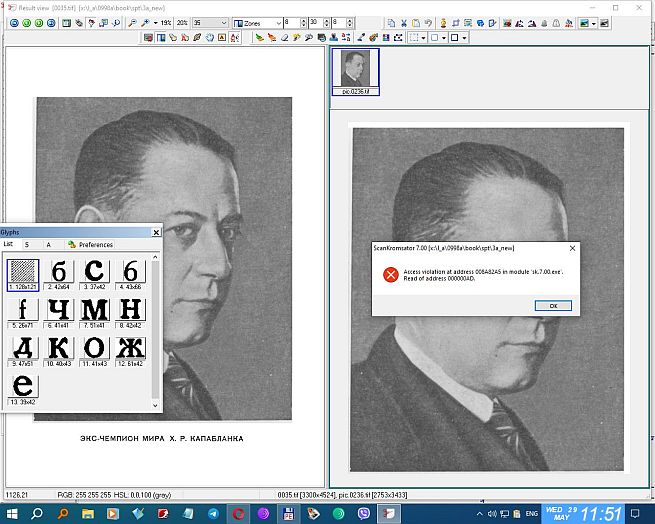Select glyph 13, the letter e
655x524 pixels.
click(x=23, y=390)
